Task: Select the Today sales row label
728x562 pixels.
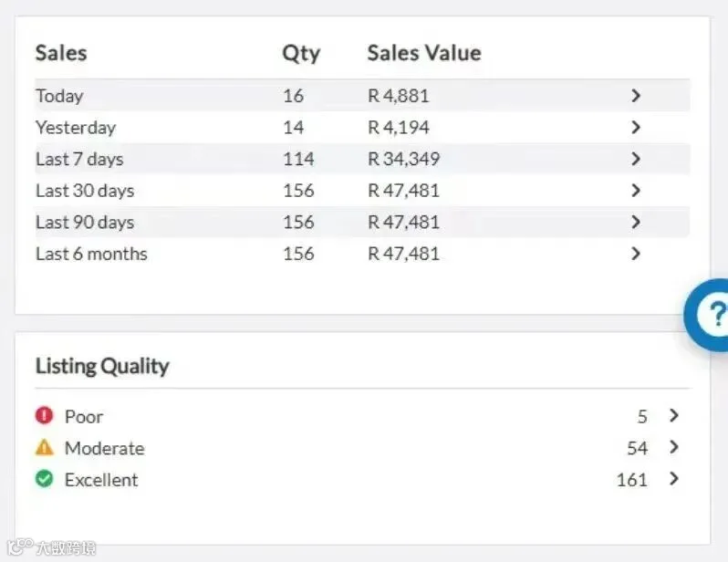Action: click(x=59, y=96)
